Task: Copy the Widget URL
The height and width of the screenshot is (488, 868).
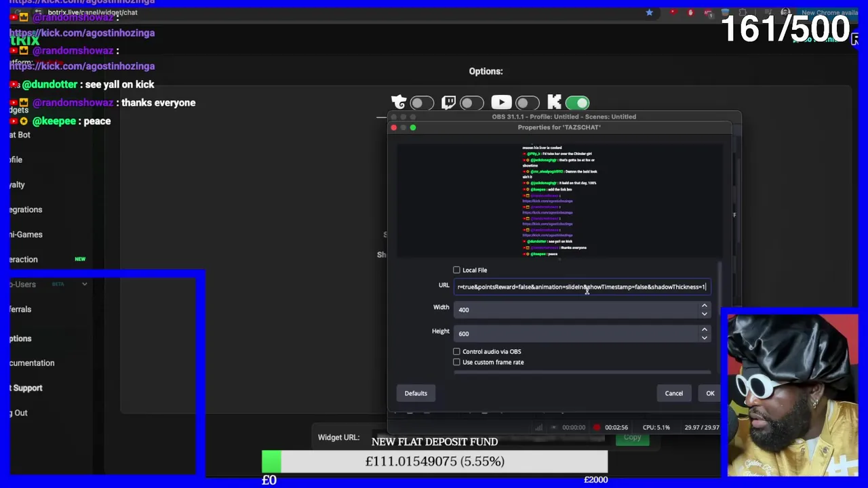Action: (632, 437)
